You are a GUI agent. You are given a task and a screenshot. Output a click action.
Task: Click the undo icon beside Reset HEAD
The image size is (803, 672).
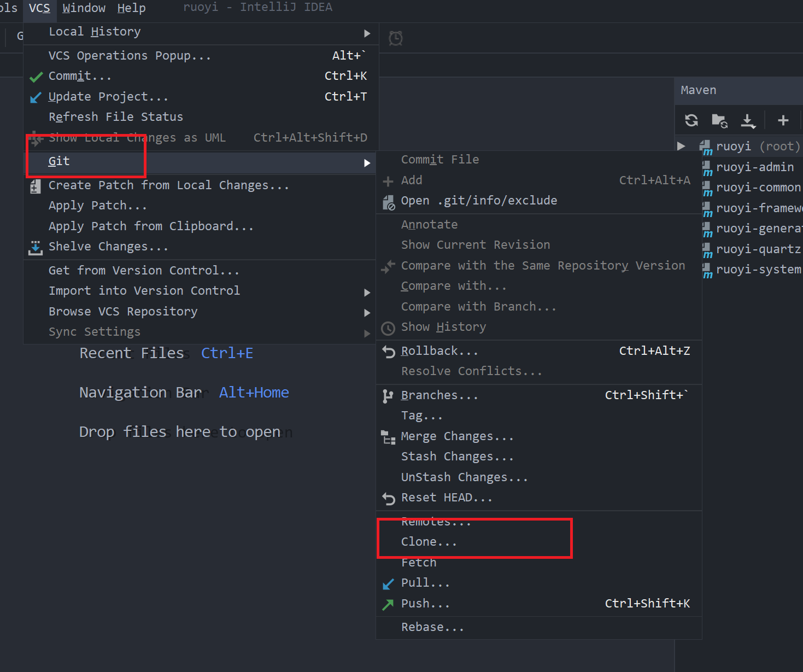(x=389, y=498)
